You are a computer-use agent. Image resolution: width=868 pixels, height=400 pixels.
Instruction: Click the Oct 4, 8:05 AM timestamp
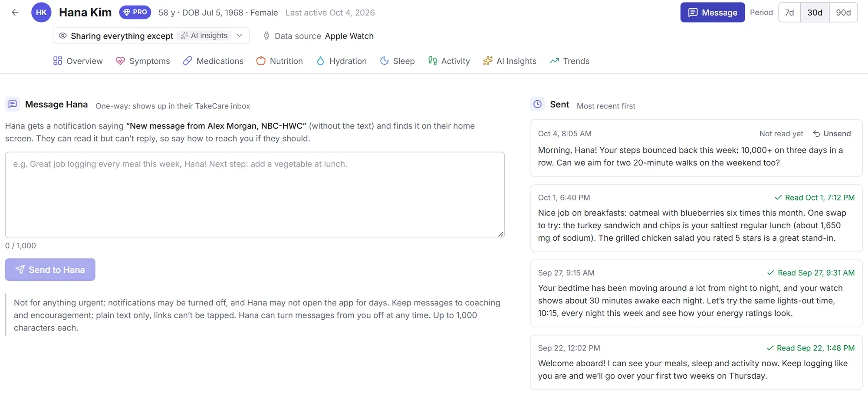pyautogui.click(x=565, y=134)
